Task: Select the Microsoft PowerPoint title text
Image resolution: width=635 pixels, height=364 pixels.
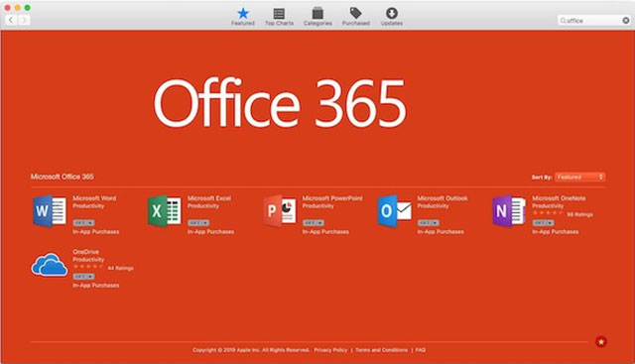Action: pos(332,198)
